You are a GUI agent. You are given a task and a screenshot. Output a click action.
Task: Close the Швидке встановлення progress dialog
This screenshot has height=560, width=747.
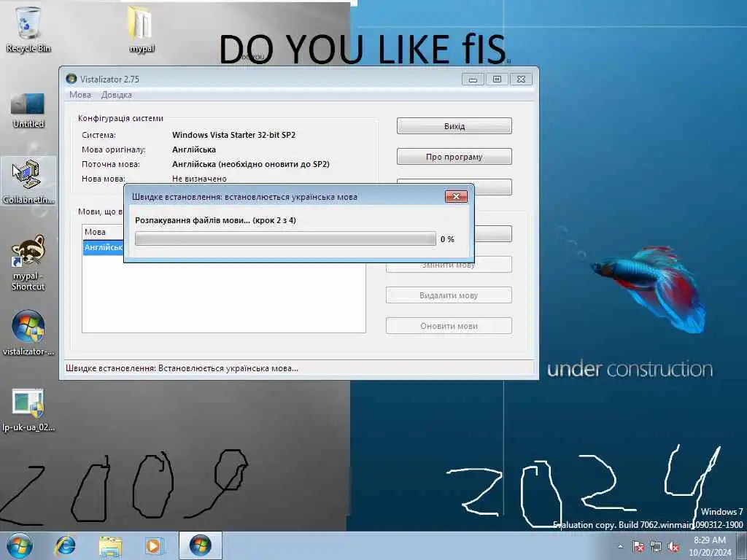pyautogui.click(x=456, y=197)
